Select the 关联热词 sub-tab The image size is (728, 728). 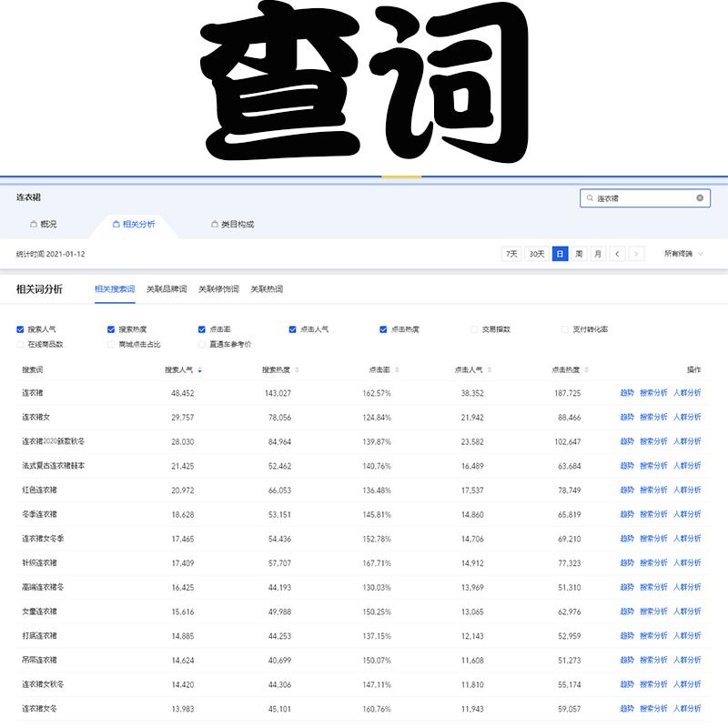point(267,288)
